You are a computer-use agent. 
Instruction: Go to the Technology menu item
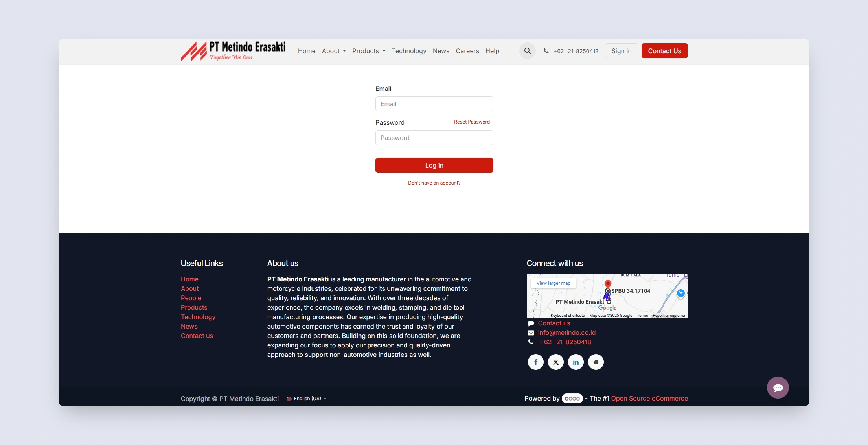[x=409, y=51]
